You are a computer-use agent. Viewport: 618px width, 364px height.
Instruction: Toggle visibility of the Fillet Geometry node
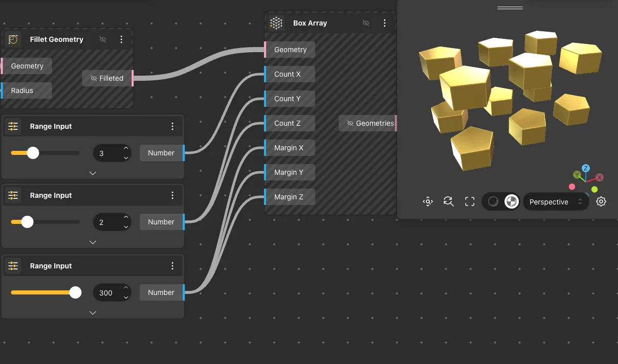point(102,39)
